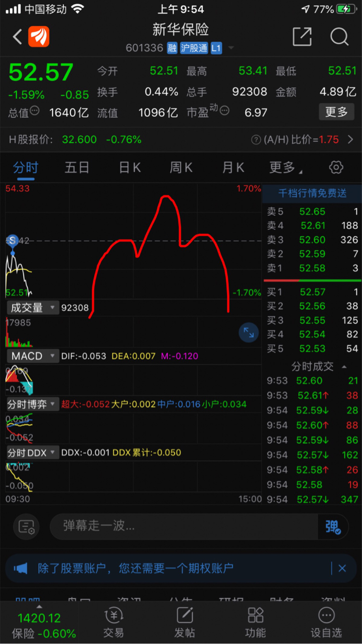This screenshot has height=644, width=362.
Task: Close the options account banner
Action: point(342,568)
